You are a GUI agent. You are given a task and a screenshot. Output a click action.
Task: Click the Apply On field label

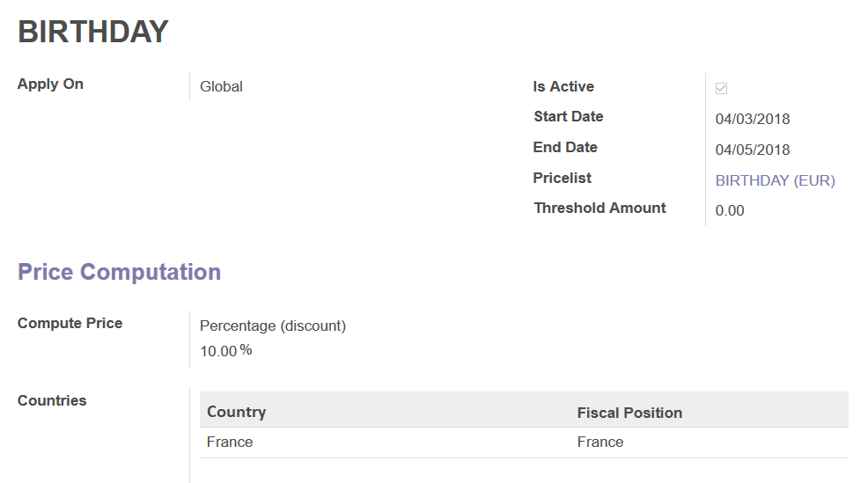(50, 84)
